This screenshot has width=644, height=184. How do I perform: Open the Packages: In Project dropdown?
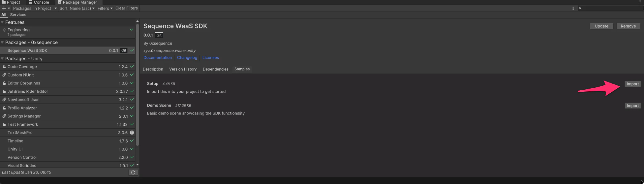tap(35, 8)
